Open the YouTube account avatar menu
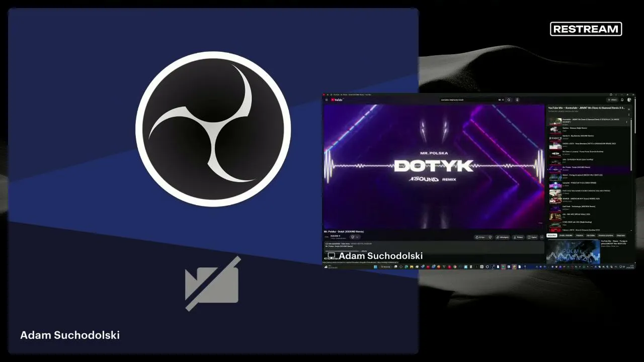The width and height of the screenshot is (644, 362). 629,100
